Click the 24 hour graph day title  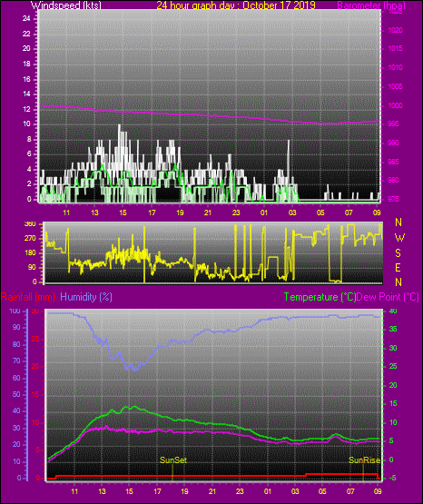pyautogui.click(x=236, y=5)
